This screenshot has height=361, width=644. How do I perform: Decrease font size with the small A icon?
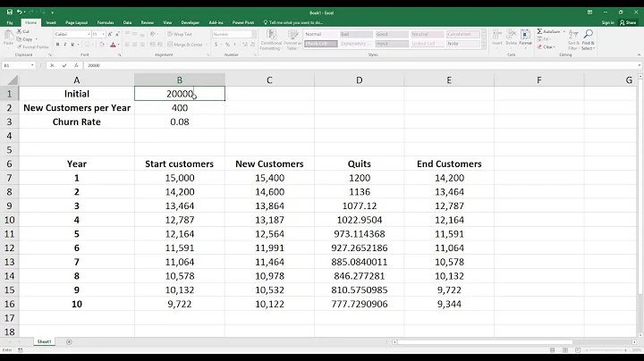point(117,34)
